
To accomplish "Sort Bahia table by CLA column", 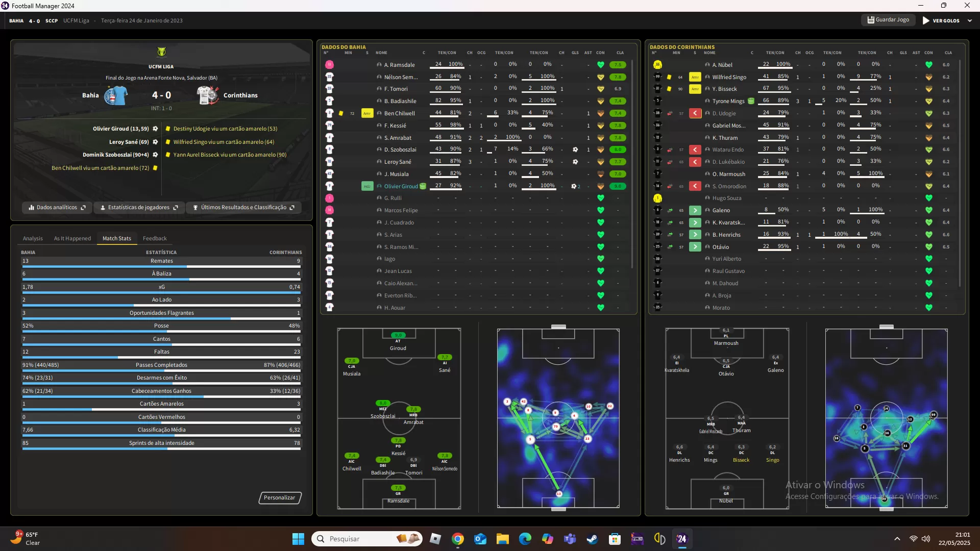I will [x=620, y=53].
